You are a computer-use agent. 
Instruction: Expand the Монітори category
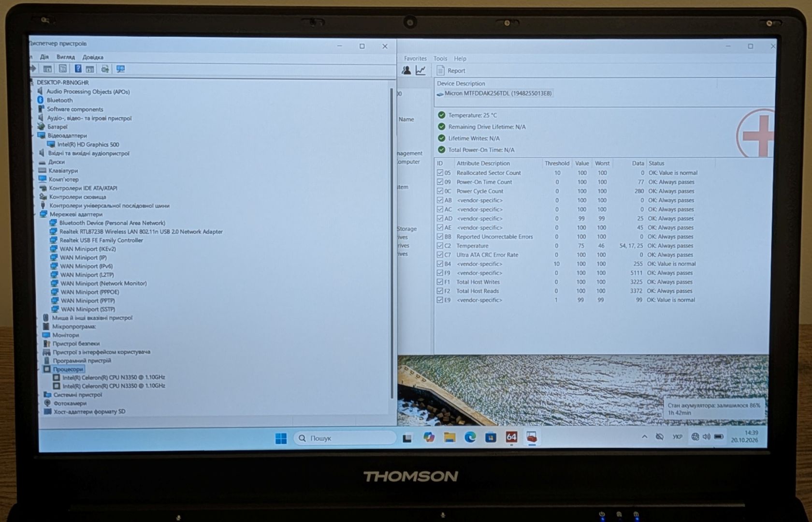click(39, 335)
